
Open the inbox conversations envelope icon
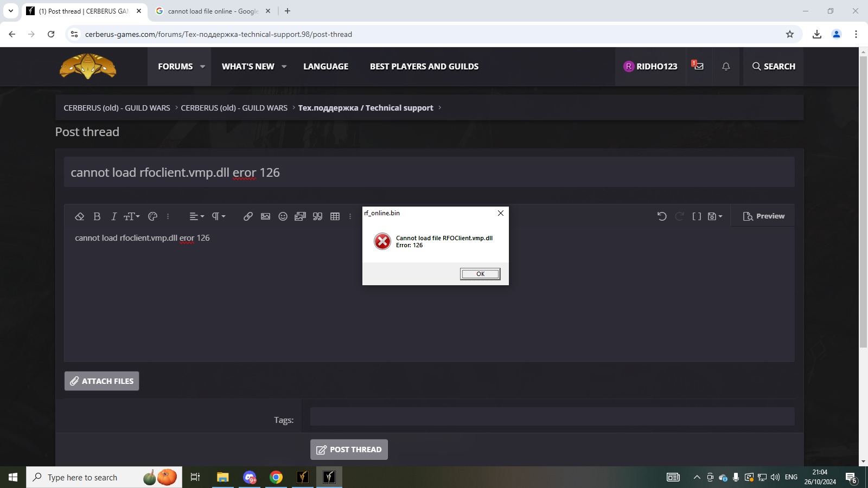tap(698, 66)
